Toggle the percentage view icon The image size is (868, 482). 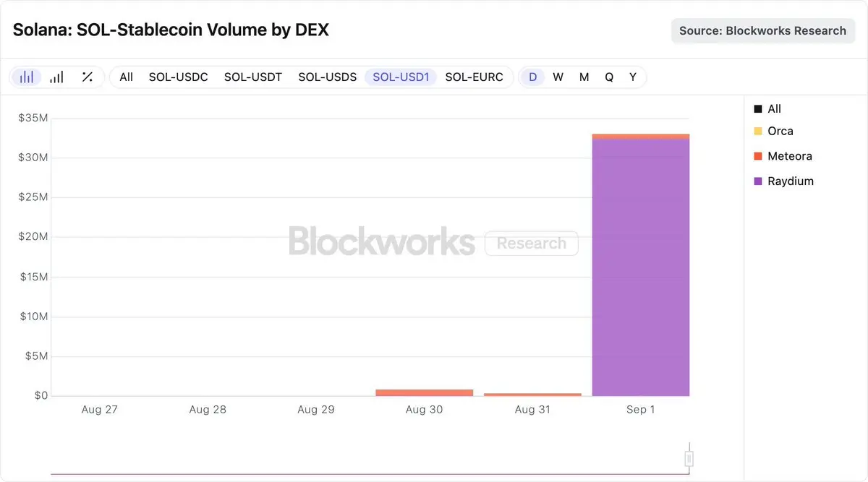pos(87,77)
